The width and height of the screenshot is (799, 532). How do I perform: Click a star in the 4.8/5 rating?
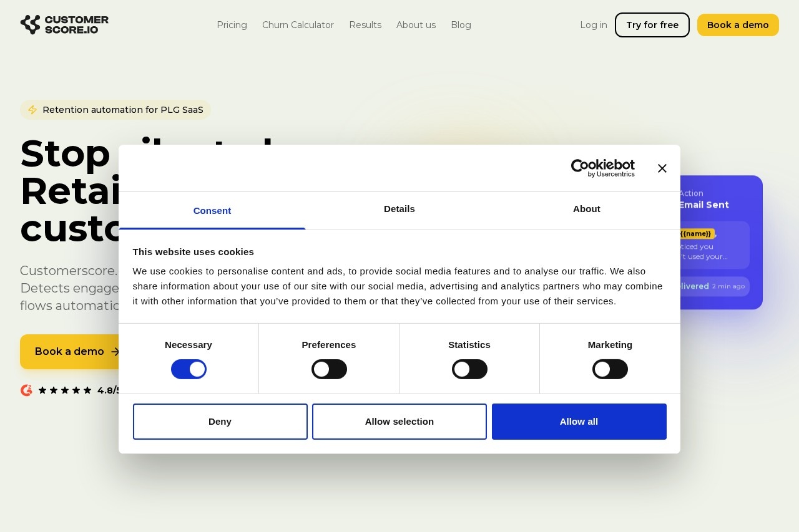tap(65, 390)
